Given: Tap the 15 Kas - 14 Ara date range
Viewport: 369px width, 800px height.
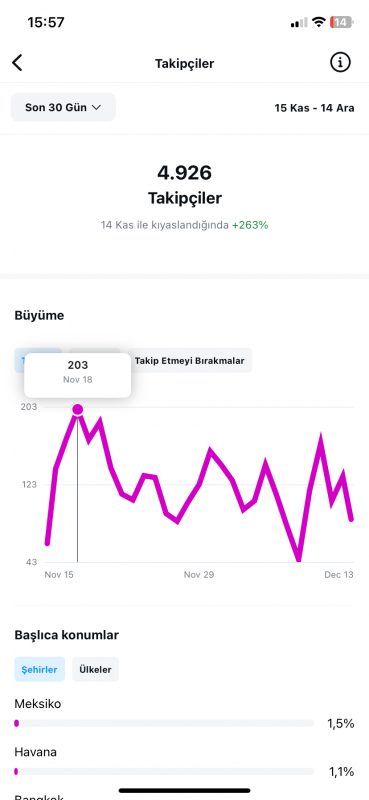Looking at the screenshot, I should (x=314, y=108).
